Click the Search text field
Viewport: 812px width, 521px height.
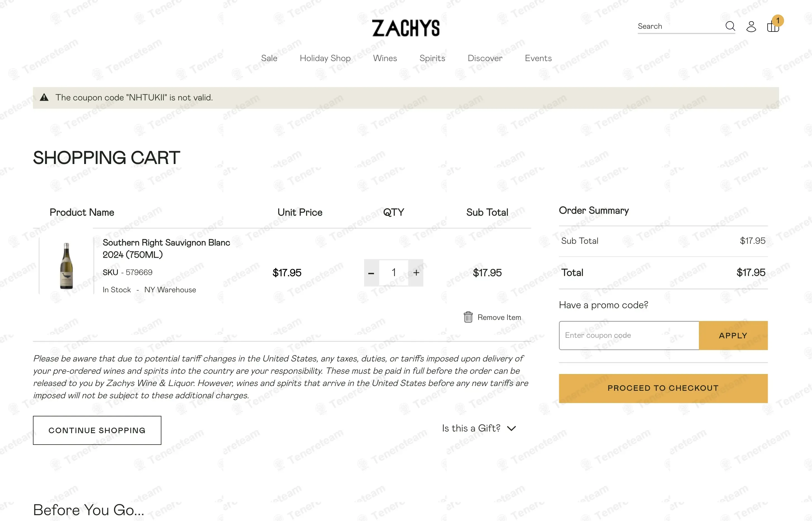coord(679,26)
